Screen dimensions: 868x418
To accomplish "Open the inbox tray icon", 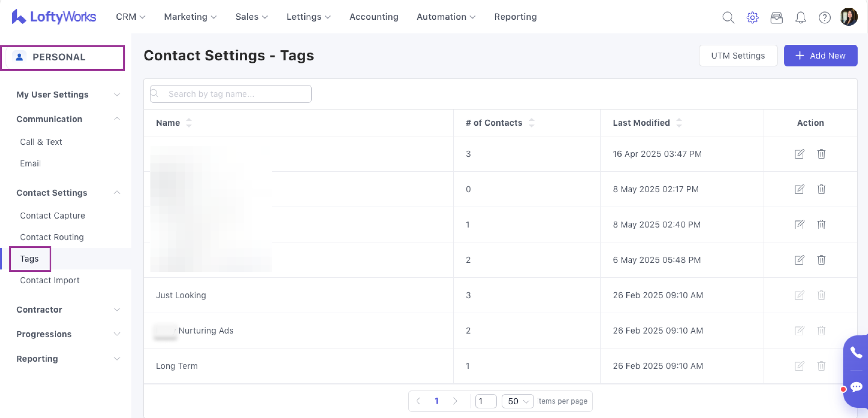I will point(776,17).
